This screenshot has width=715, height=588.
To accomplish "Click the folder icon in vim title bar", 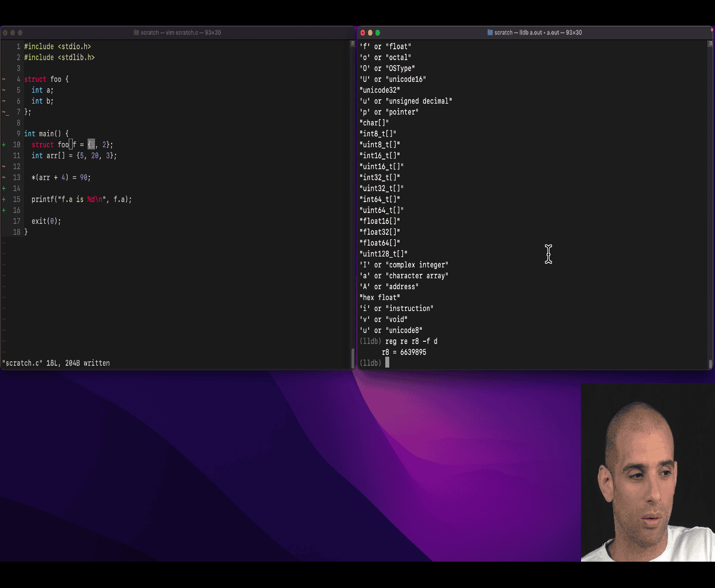I will coord(136,33).
